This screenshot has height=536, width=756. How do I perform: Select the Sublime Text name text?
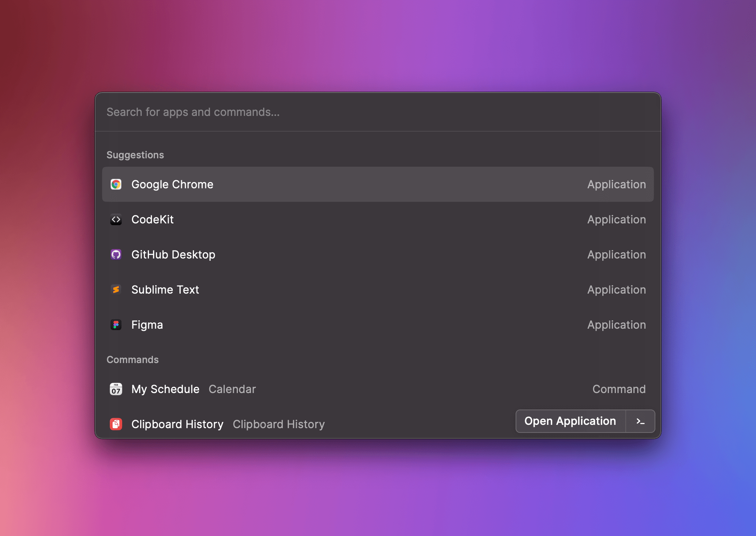(165, 290)
